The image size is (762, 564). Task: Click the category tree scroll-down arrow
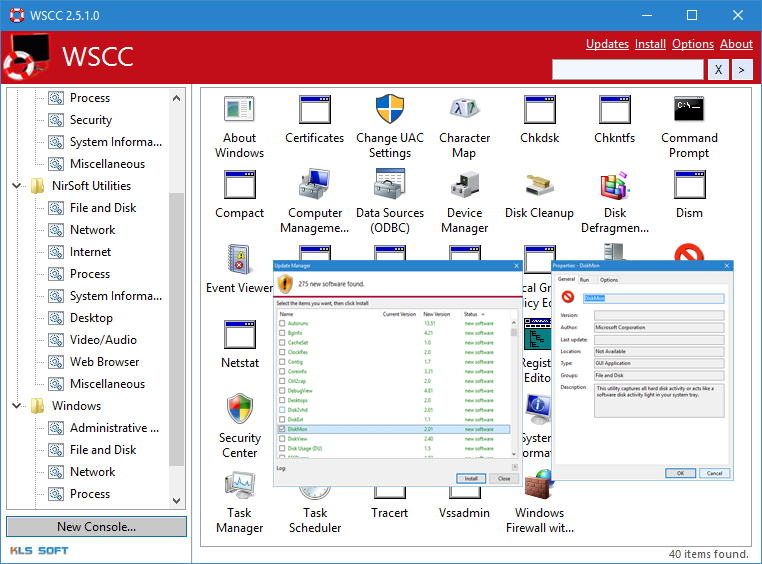(176, 500)
